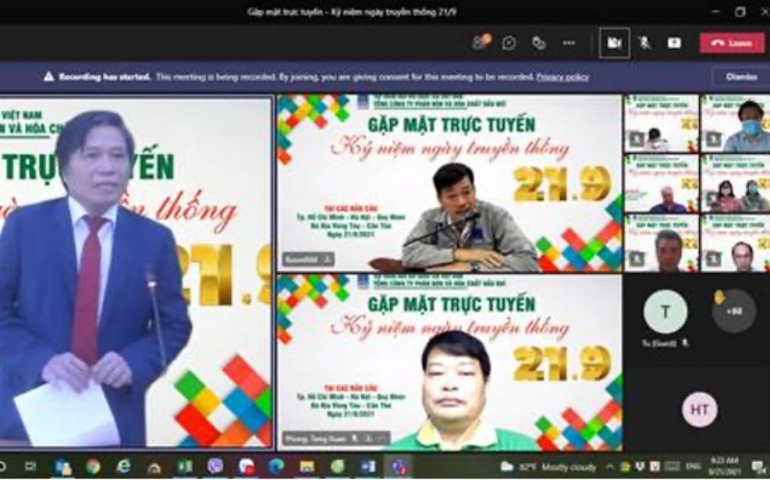Open the reactions icon beside the chat icon
Screen dimensions: 770x480
click(539, 43)
